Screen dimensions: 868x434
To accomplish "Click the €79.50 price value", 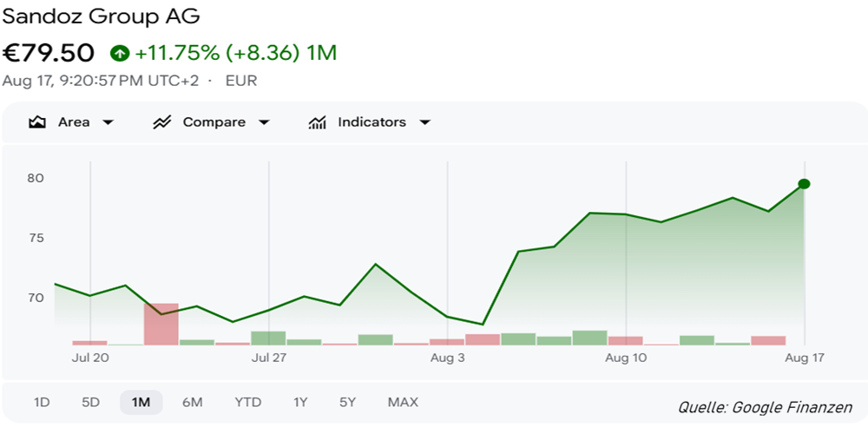I will coord(49,53).
